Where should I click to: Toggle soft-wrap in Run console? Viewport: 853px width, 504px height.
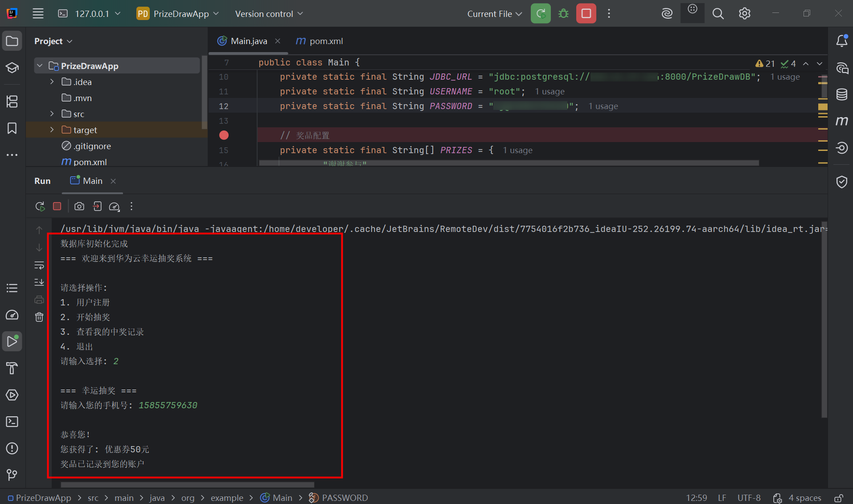point(39,265)
